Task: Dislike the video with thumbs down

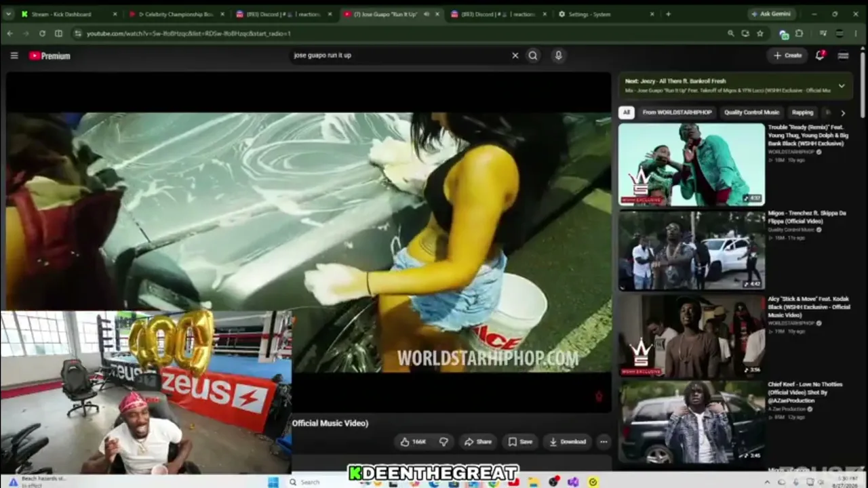Action: [443, 442]
